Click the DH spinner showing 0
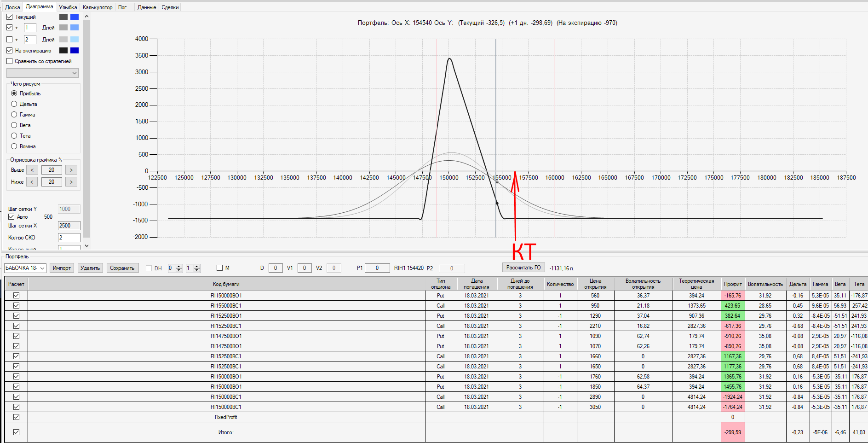Screen dimensions: 868x443 [x=175, y=268]
